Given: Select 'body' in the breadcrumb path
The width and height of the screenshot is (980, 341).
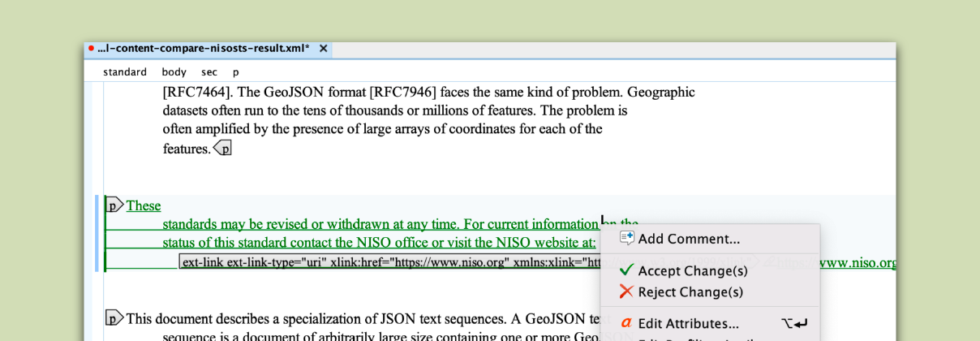Looking at the screenshot, I should coord(174,72).
